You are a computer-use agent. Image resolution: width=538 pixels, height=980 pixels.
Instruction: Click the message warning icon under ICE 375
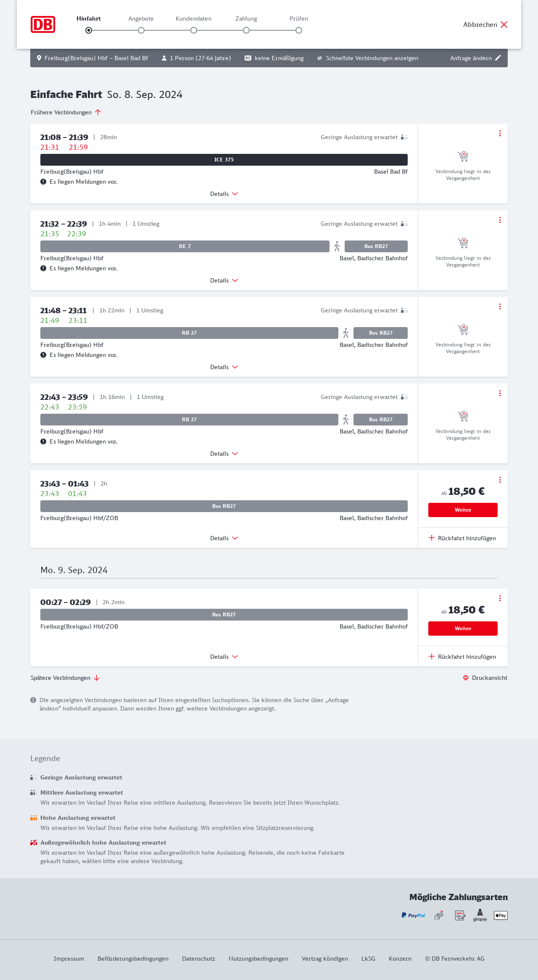pos(43,182)
